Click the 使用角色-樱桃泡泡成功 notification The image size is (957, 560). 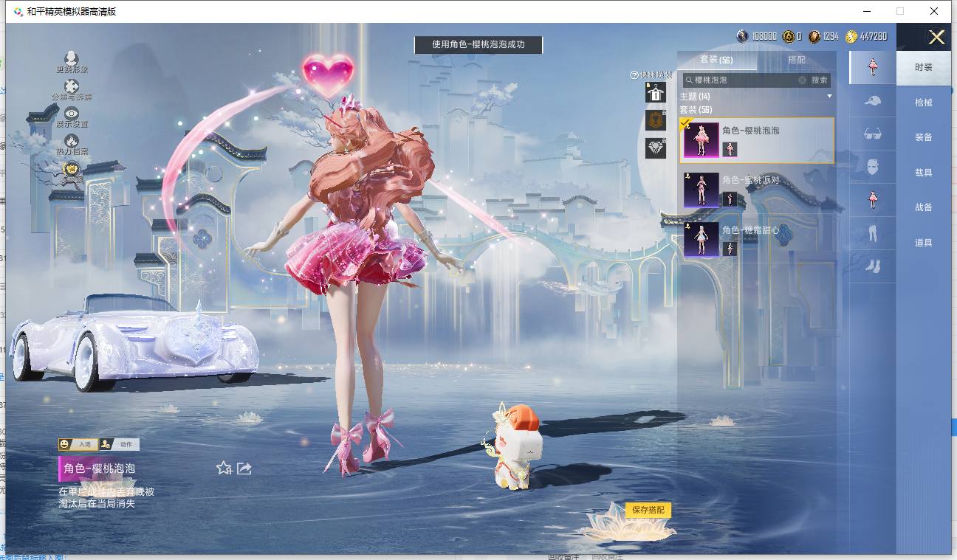pyautogui.click(x=478, y=44)
